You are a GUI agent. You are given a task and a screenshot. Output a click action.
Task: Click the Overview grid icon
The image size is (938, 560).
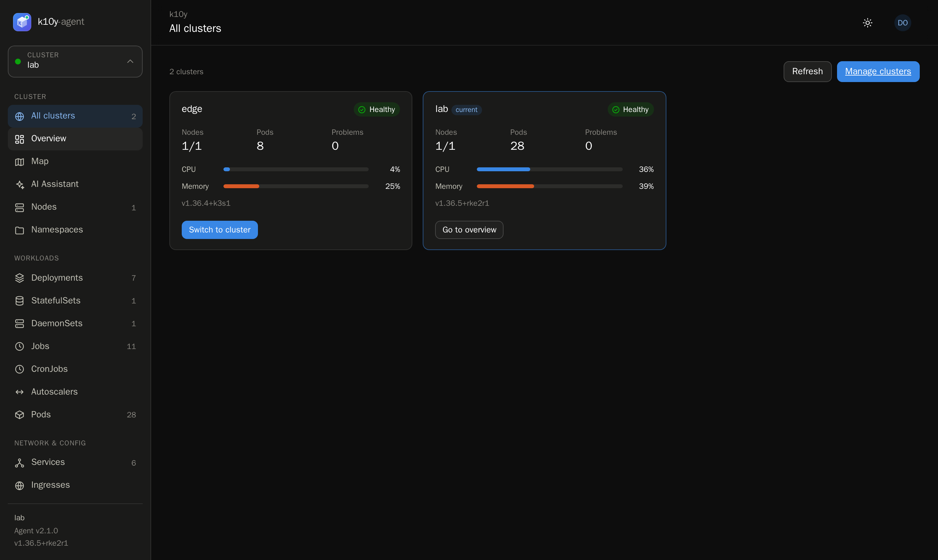pyautogui.click(x=20, y=139)
